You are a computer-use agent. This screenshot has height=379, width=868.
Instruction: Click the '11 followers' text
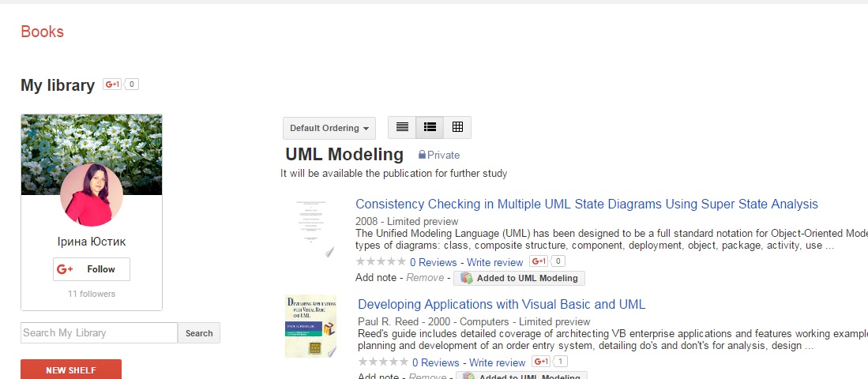tap(92, 294)
